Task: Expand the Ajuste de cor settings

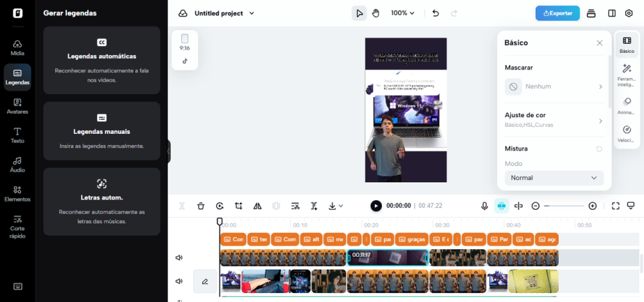Action: coord(554,120)
